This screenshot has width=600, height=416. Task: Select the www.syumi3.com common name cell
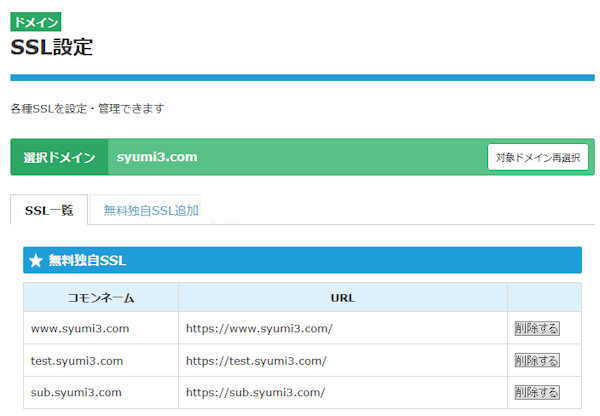point(80,328)
